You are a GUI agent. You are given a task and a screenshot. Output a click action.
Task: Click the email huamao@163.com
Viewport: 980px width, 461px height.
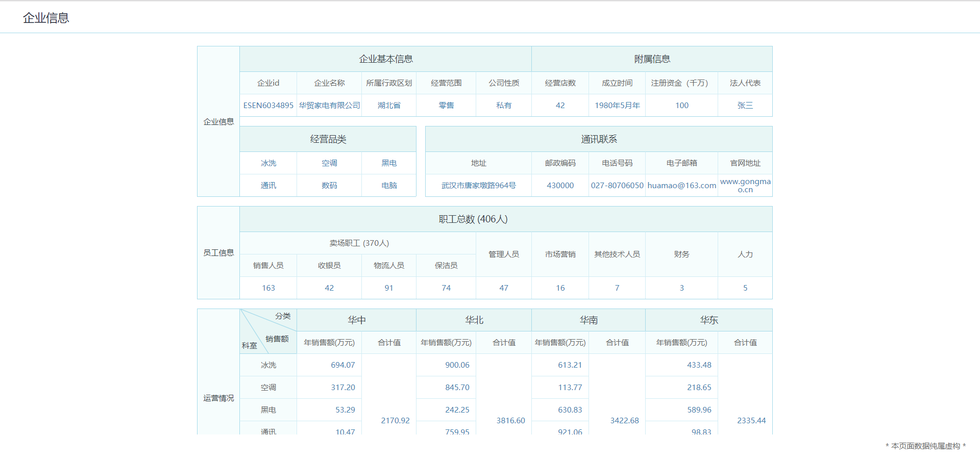681,186
